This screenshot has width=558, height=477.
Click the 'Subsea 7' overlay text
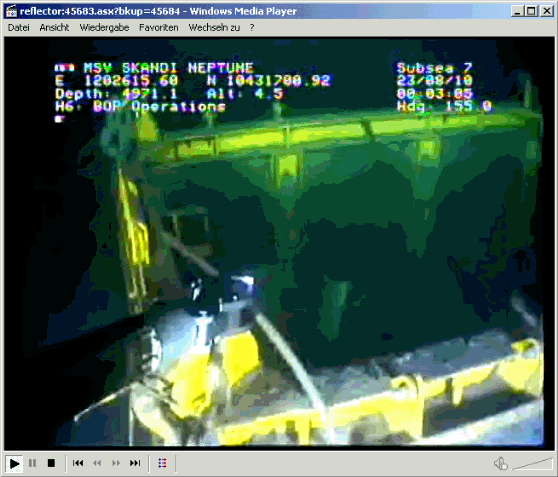435,68
